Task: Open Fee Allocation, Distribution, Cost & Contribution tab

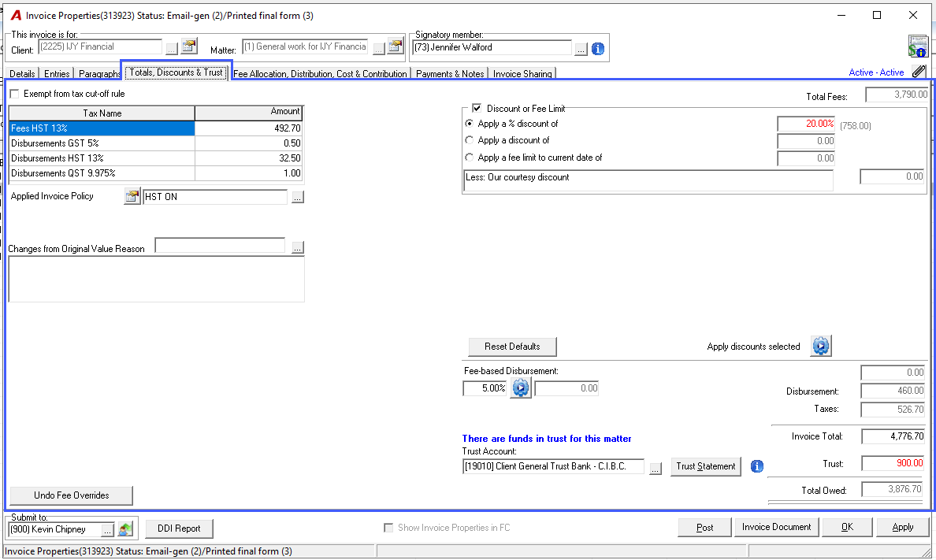Action: coord(320,73)
